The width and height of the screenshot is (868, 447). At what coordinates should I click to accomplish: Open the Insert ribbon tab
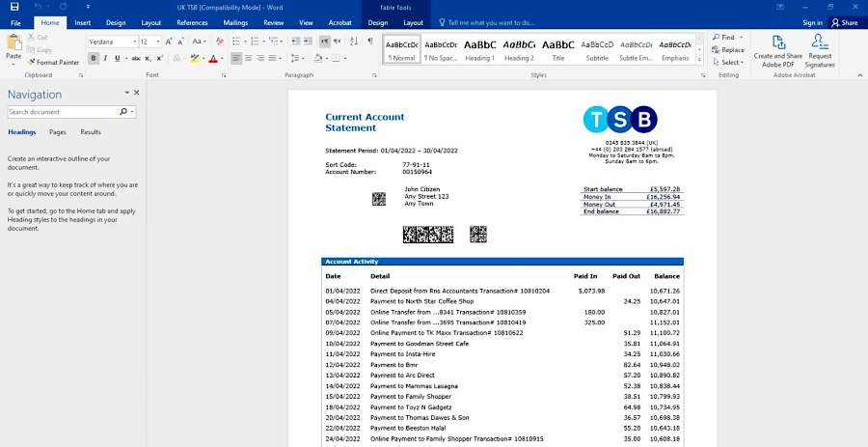[83, 22]
